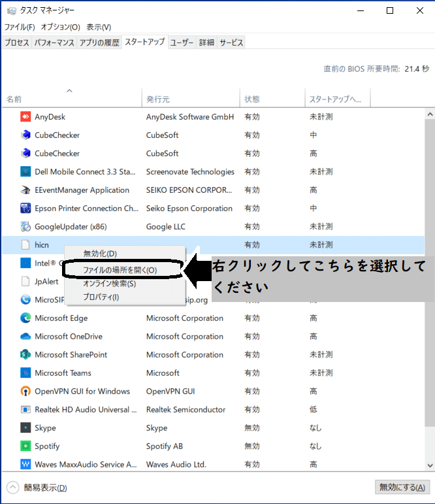Sort by the スタートアップへ... impact column header

point(338,97)
